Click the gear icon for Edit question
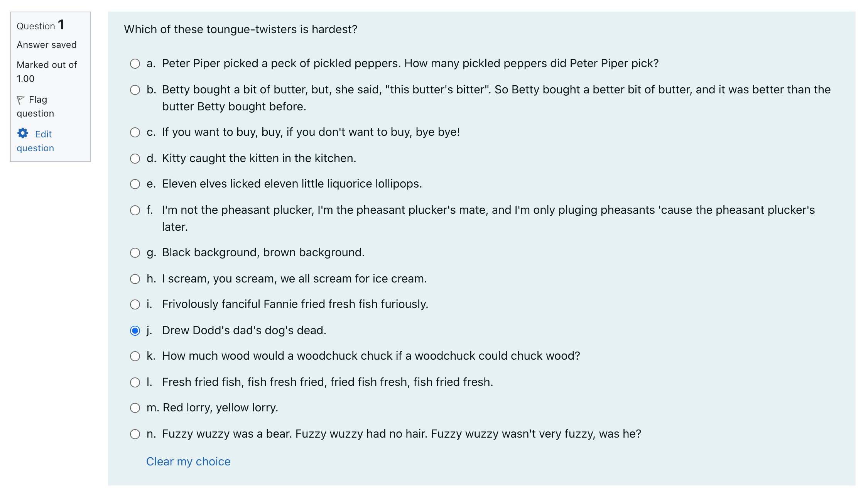This screenshot has width=868, height=504. (23, 133)
